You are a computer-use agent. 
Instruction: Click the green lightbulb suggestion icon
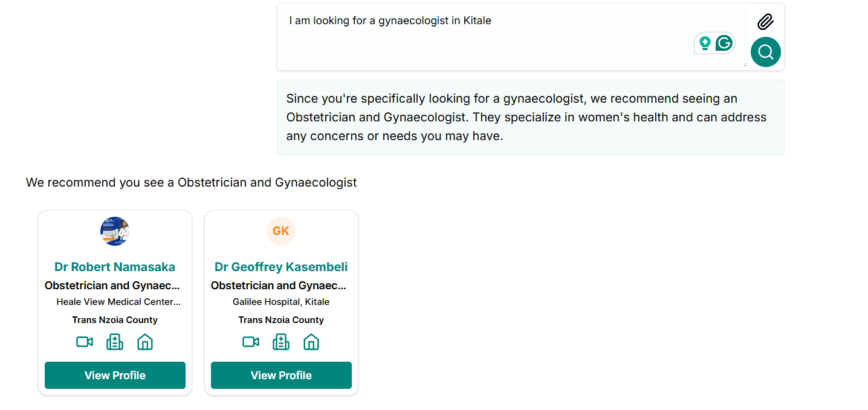click(x=705, y=43)
